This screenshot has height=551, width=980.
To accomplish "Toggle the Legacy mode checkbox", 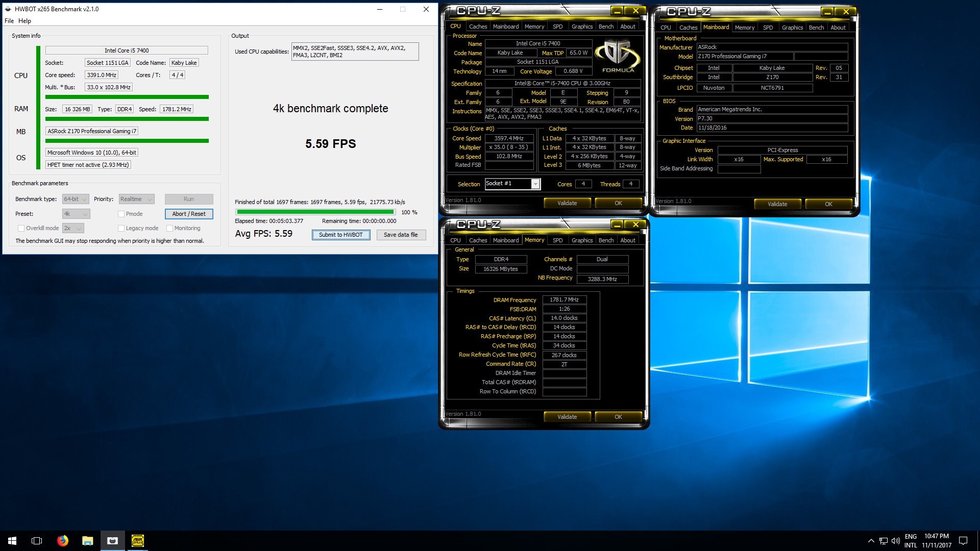I will [121, 228].
